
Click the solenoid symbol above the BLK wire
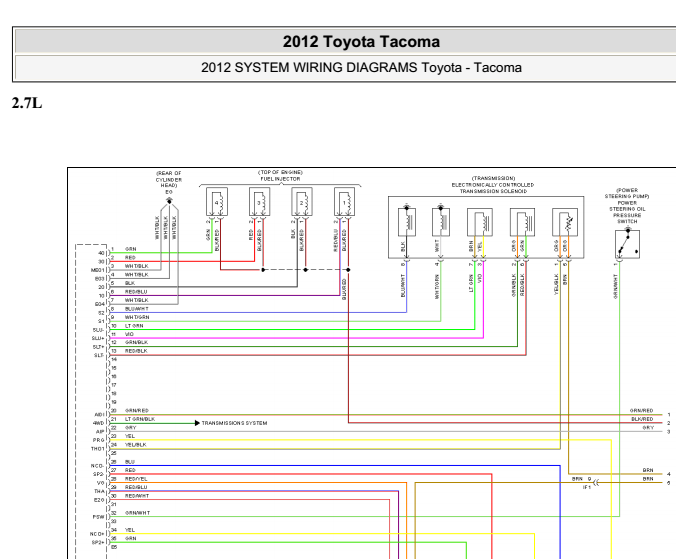tap(407, 222)
